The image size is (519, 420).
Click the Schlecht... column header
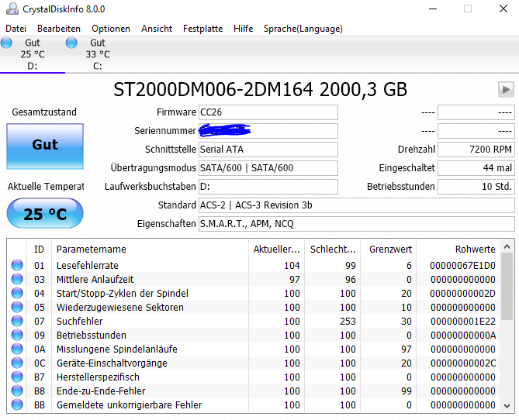332,249
